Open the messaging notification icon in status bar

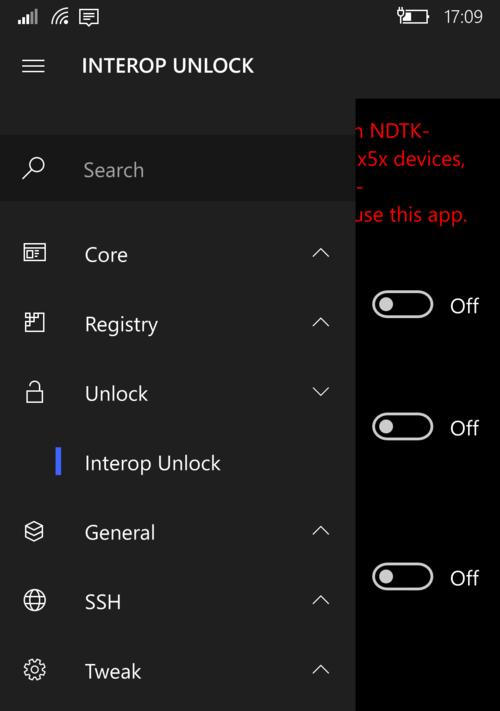coord(89,18)
